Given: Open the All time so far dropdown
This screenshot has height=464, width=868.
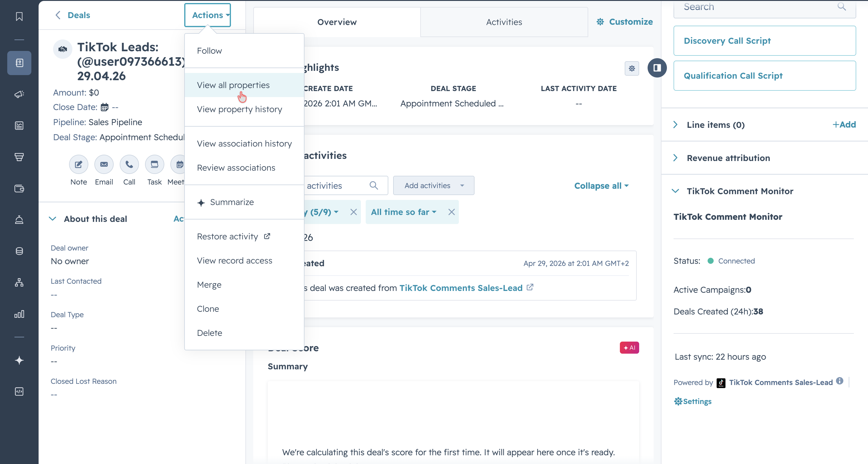Looking at the screenshot, I should point(404,212).
